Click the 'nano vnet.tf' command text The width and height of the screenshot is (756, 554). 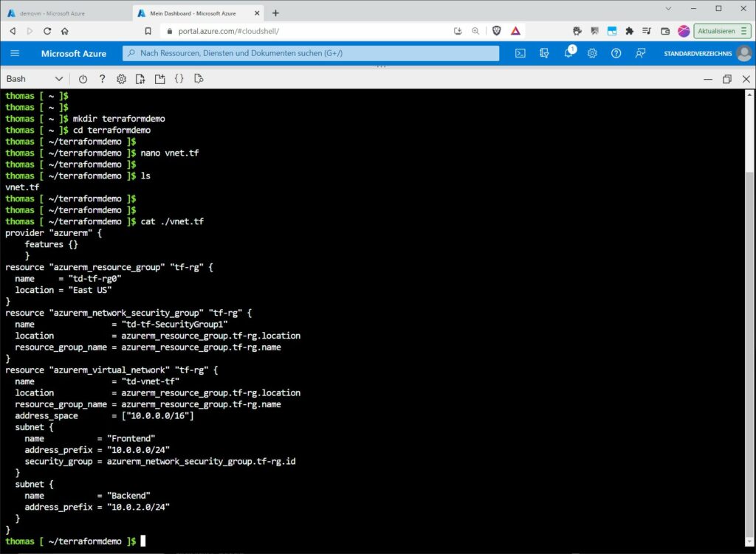pyautogui.click(x=170, y=153)
